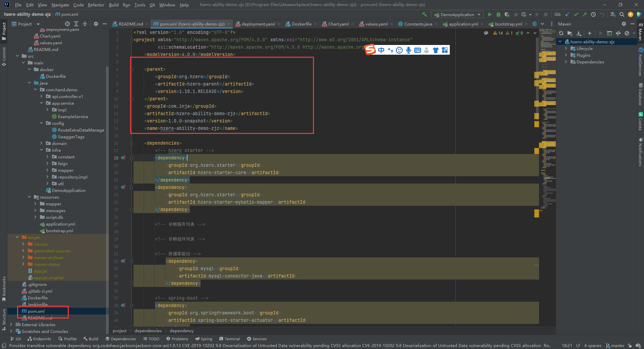Expand External Libraries in project tree
Image resolution: width=644 pixels, height=349 pixels.
pos(11,325)
